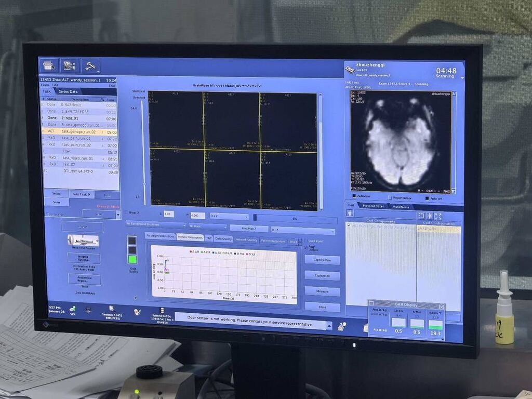Enable the Autoview checkbox
The image size is (532, 399).
tap(354, 196)
